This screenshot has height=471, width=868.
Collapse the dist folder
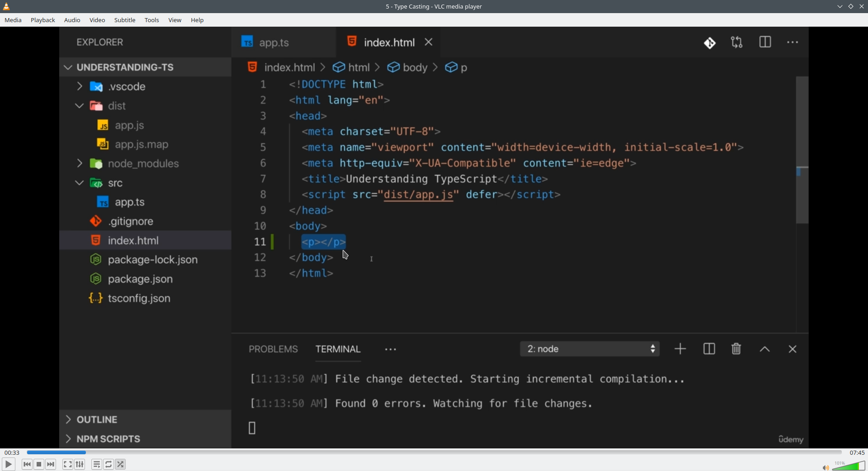80,106
